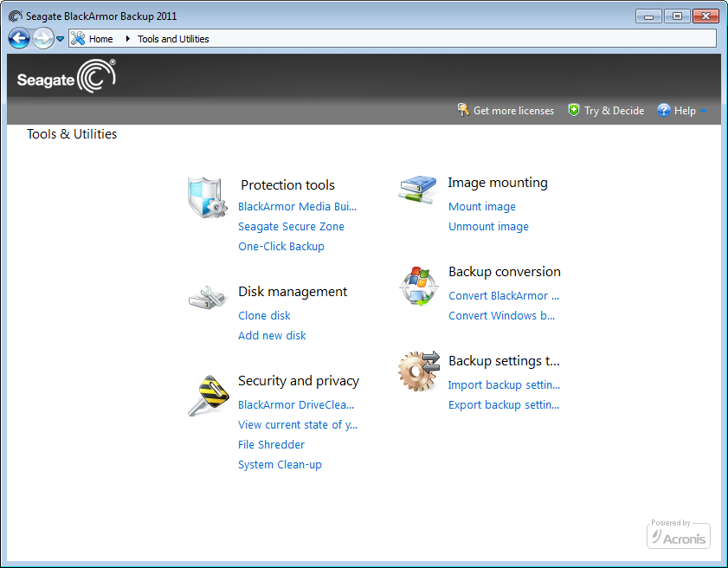The height and width of the screenshot is (568, 728).
Task: Select the Backup settings transfer heading
Action: [504, 361]
